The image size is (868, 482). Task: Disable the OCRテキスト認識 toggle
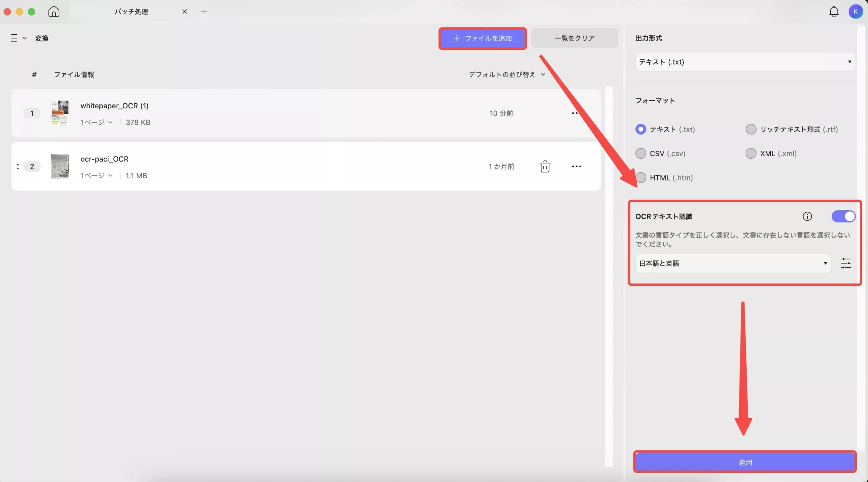point(843,216)
